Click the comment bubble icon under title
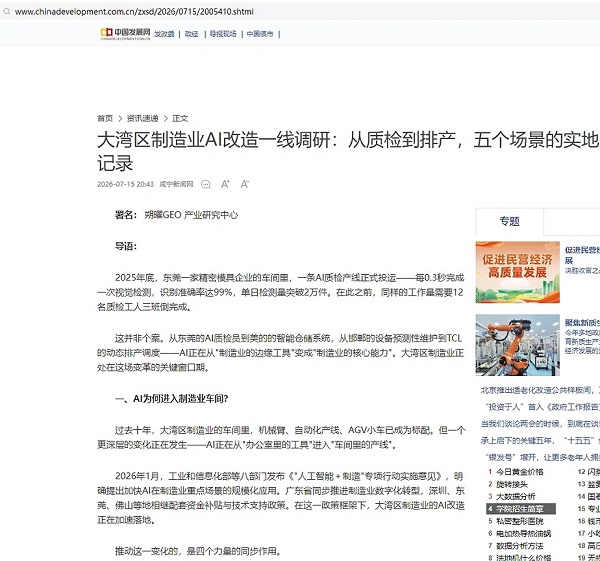Image resolution: width=600 pixels, height=561 pixels. point(206,184)
